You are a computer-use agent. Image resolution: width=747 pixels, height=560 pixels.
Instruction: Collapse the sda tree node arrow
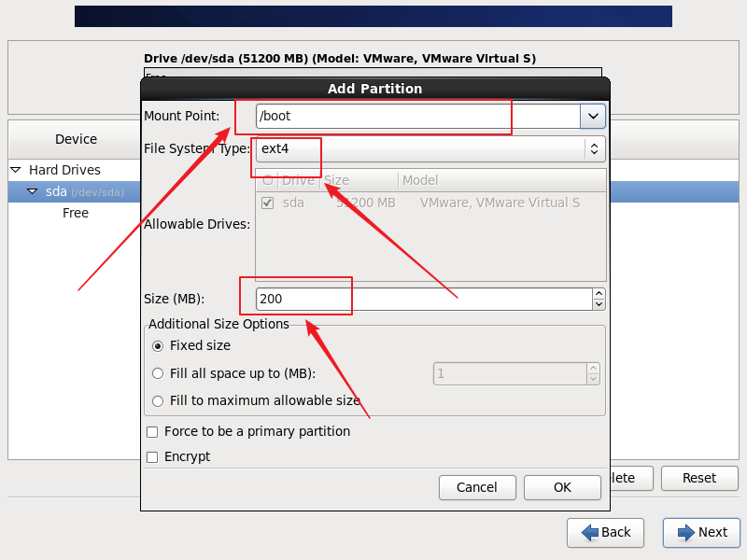tap(32, 191)
